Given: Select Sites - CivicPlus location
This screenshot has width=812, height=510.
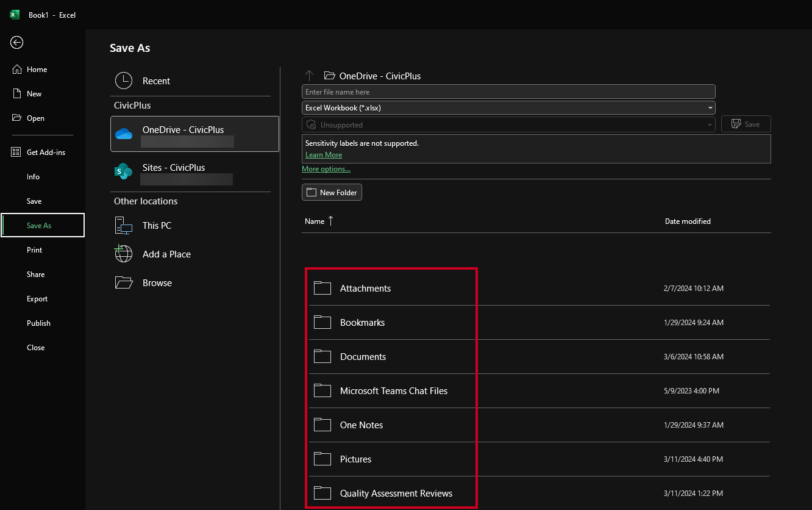Looking at the screenshot, I should coord(194,171).
